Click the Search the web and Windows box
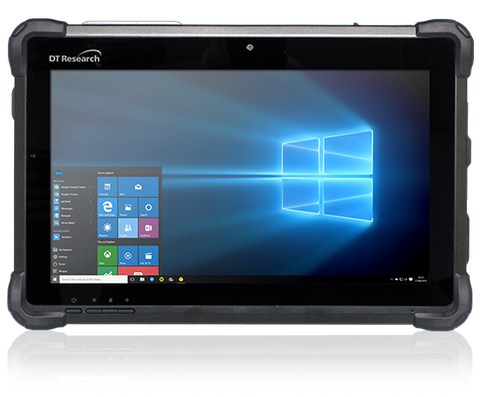The height and width of the screenshot is (397, 480). (93, 279)
